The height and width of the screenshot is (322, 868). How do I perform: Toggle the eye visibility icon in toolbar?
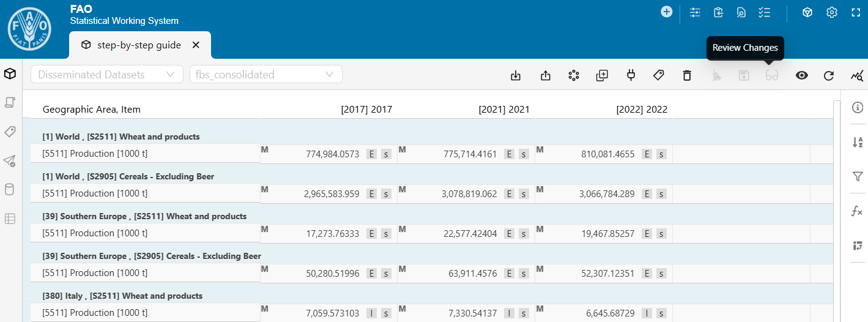[x=801, y=75]
